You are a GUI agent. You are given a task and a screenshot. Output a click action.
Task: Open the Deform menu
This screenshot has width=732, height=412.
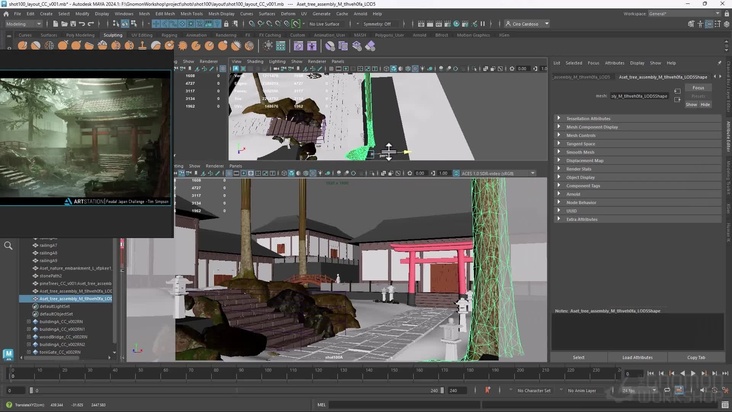point(288,14)
